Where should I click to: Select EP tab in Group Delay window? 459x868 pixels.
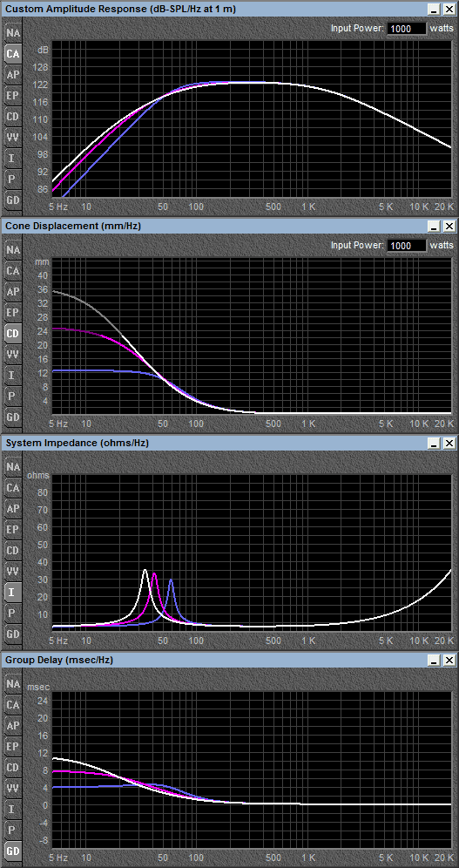13,747
